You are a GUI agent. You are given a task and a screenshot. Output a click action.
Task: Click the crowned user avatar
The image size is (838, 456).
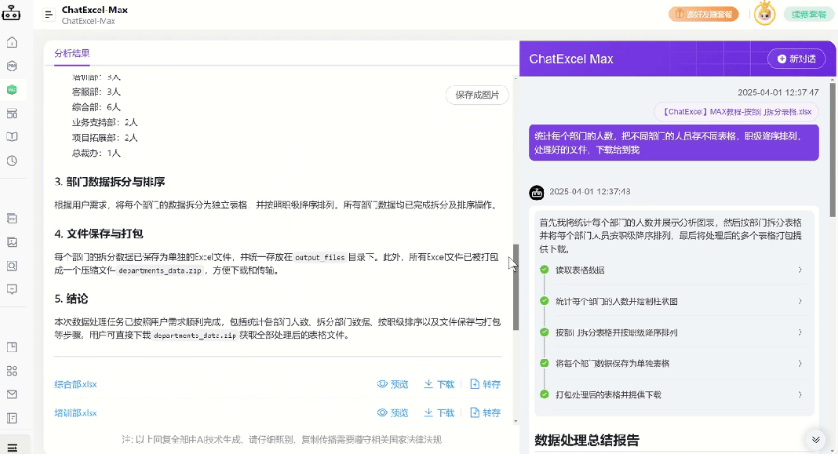click(764, 13)
